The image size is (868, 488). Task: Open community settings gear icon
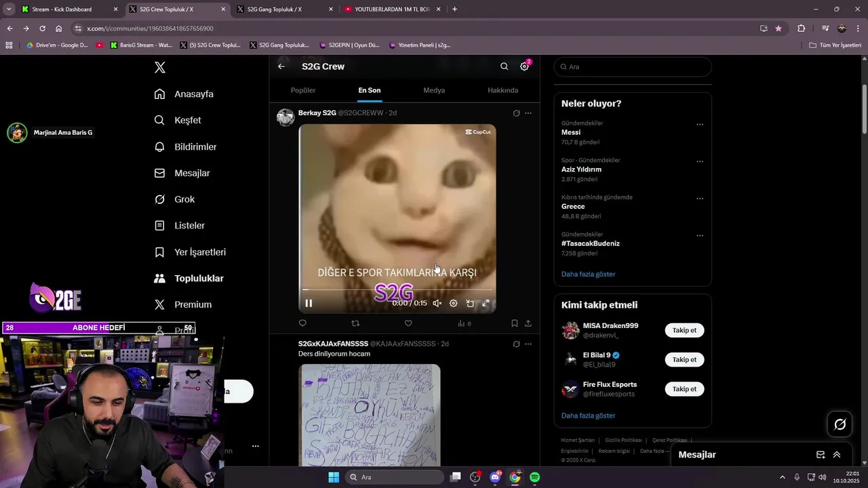(x=524, y=66)
